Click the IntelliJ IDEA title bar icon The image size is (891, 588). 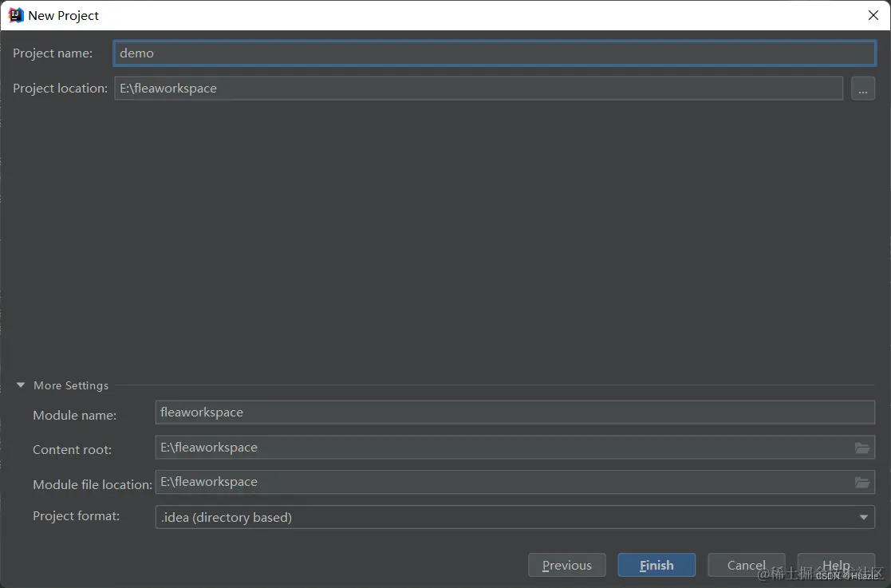(x=15, y=15)
